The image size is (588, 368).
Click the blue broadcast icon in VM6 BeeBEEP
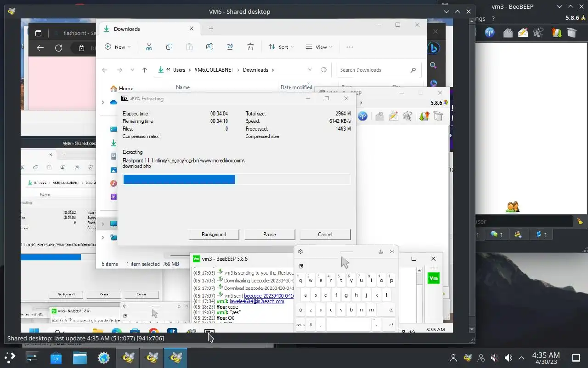click(362, 116)
